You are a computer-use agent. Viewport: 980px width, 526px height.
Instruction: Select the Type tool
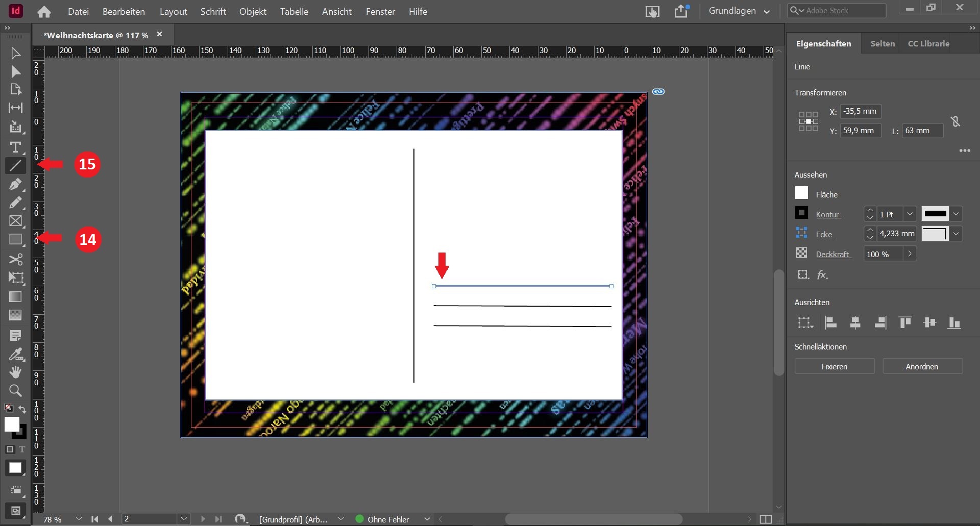pos(15,147)
